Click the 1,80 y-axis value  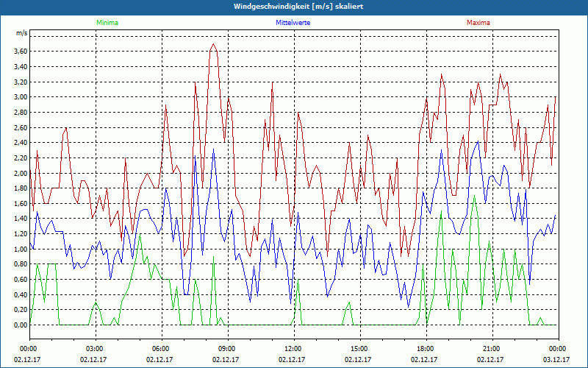tap(21, 188)
